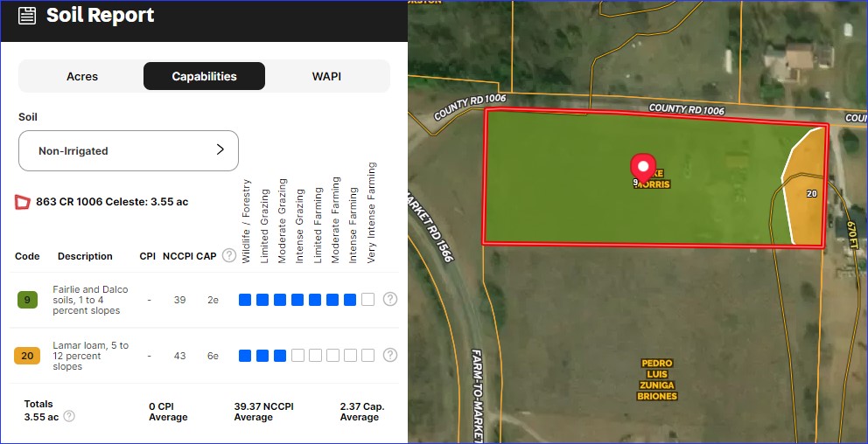Click the help icon next to Totals acreage
The image size is (868, 444).
pos(69,417)
